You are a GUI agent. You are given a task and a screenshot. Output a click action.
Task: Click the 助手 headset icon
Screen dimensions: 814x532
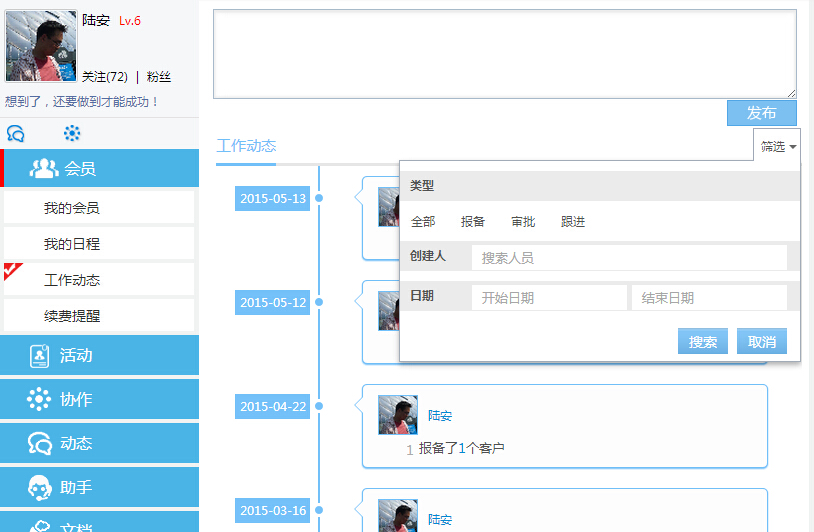[x=39, y=487]
